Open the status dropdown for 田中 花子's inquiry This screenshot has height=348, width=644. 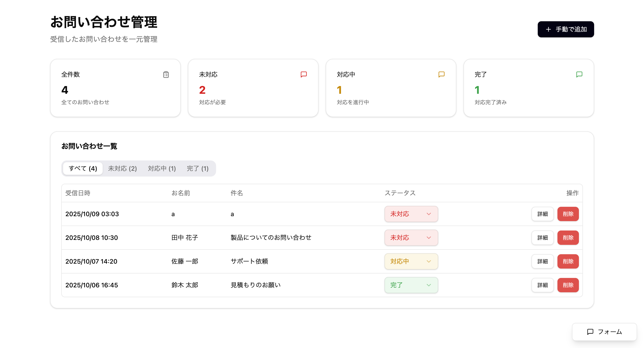[x=411, y=238]
